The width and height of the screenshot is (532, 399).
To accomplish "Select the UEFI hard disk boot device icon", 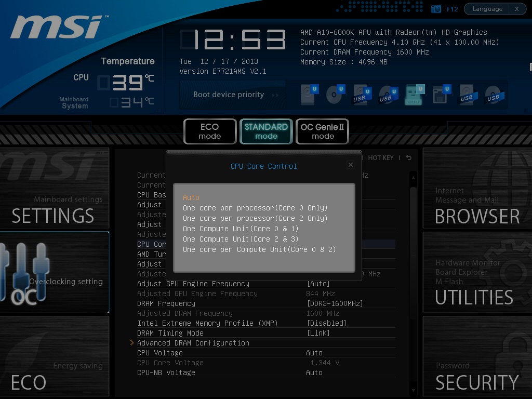I will click(x=309, y=95).
